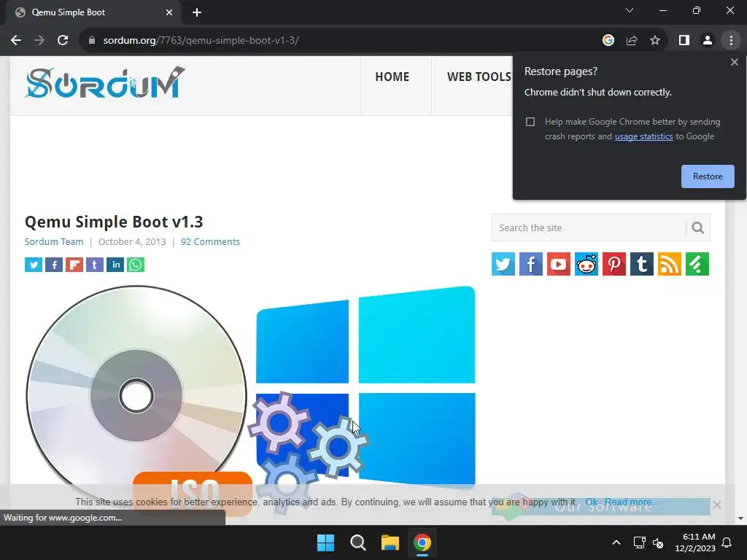This screenshot has height=560, width=747.
Task: Click the Restore button
Action: pyautogui.click(x=708, y=176)
